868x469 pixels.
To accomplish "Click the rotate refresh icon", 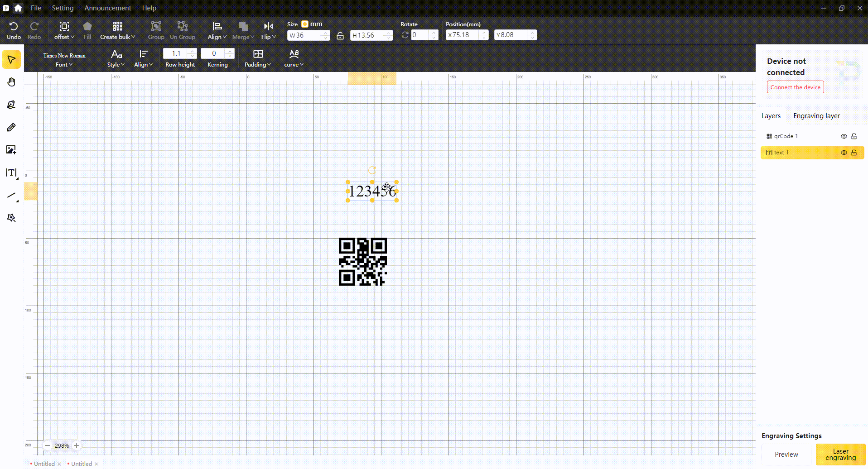I will point(405,35).
